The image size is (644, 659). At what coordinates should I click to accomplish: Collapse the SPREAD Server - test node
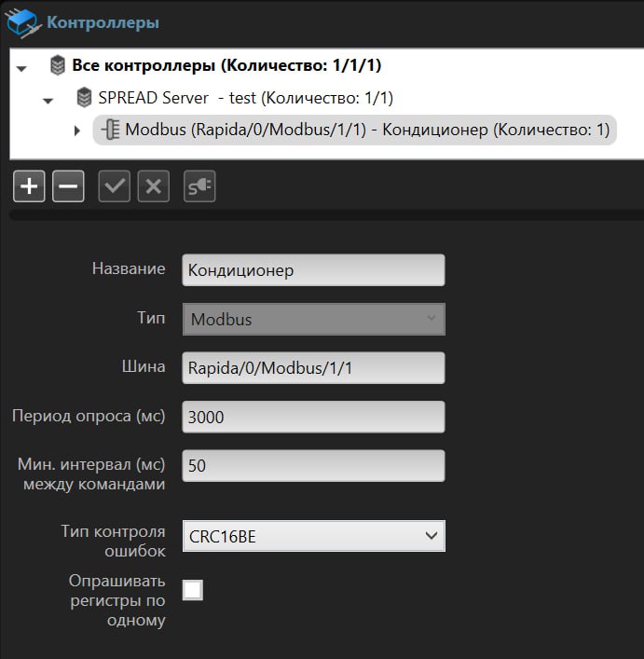48,101
